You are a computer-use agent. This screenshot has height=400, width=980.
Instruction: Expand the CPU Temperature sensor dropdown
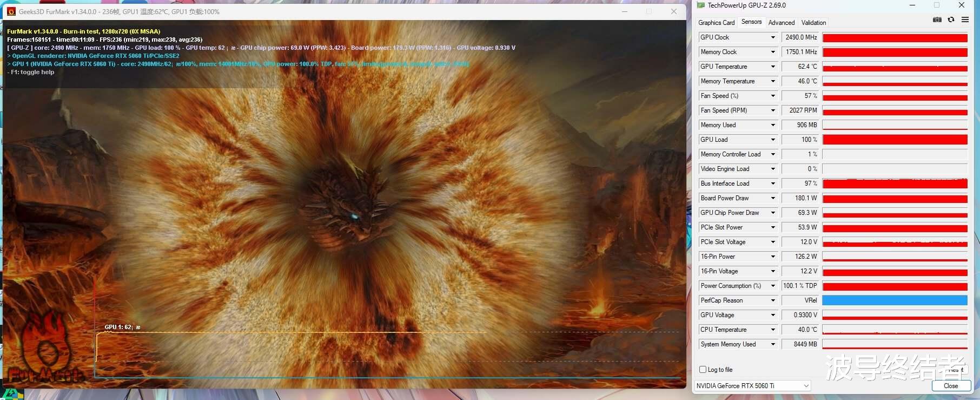coord(773,330)
